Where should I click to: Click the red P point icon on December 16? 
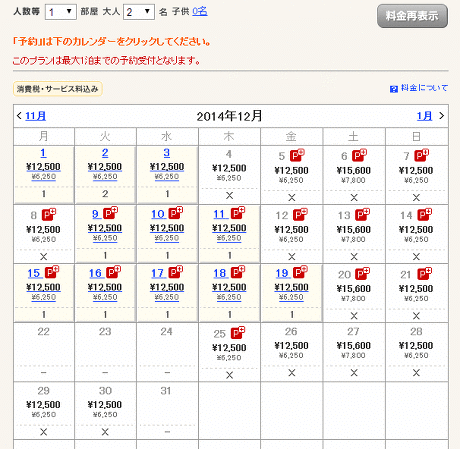click(x=114, y=272)
